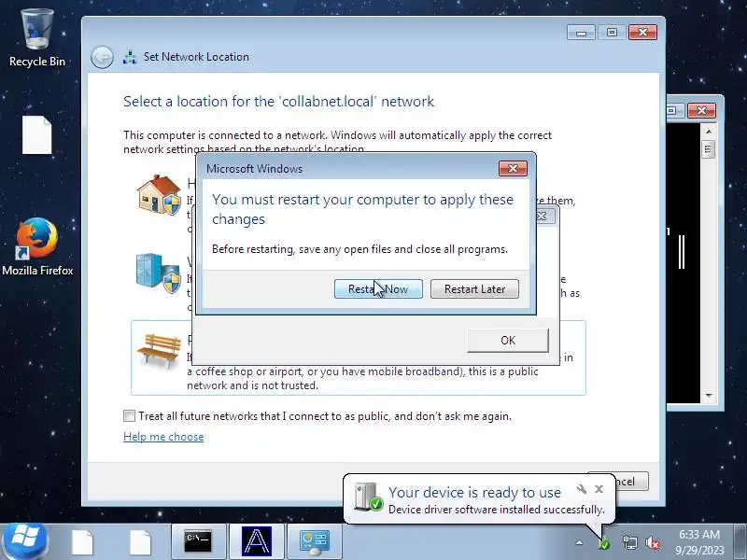Open first blank document taskbar item
Screen dimensions: 747x560
click(82, 542)
